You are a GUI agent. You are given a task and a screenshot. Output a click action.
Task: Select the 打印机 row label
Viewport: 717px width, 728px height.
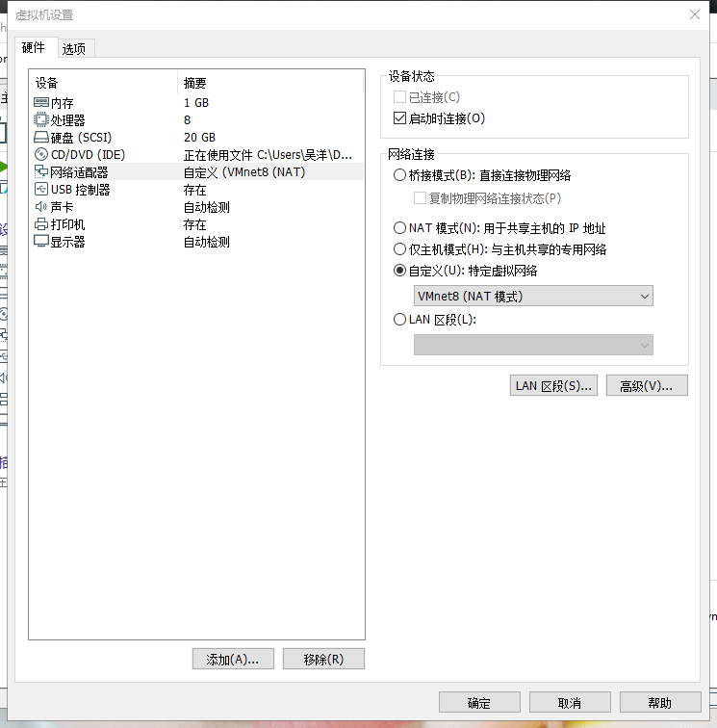tap(67, 224)
